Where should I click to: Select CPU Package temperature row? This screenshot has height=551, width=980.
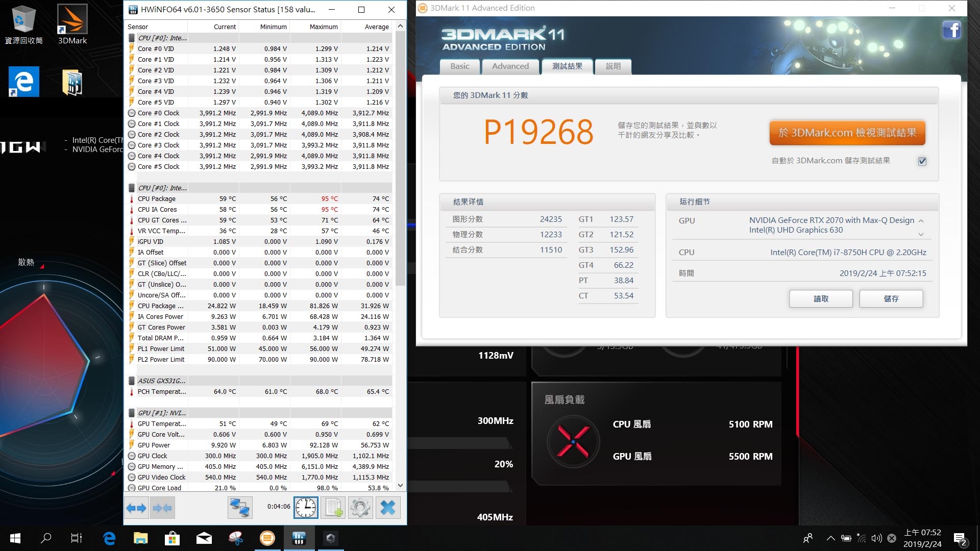(x=259, y=199)
